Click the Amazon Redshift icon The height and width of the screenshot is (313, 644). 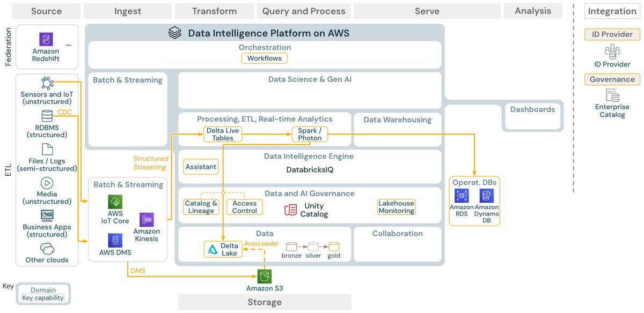(46, 40)
